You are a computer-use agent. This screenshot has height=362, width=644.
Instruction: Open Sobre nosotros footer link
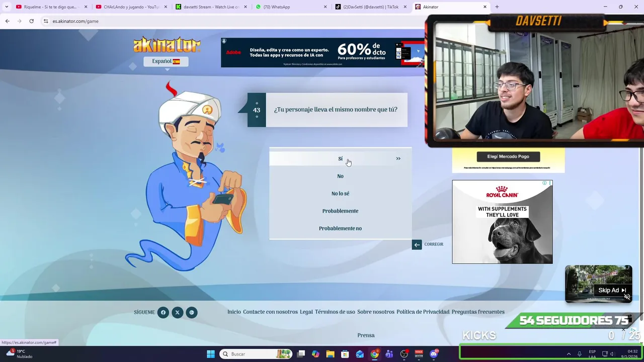point(376,312)
